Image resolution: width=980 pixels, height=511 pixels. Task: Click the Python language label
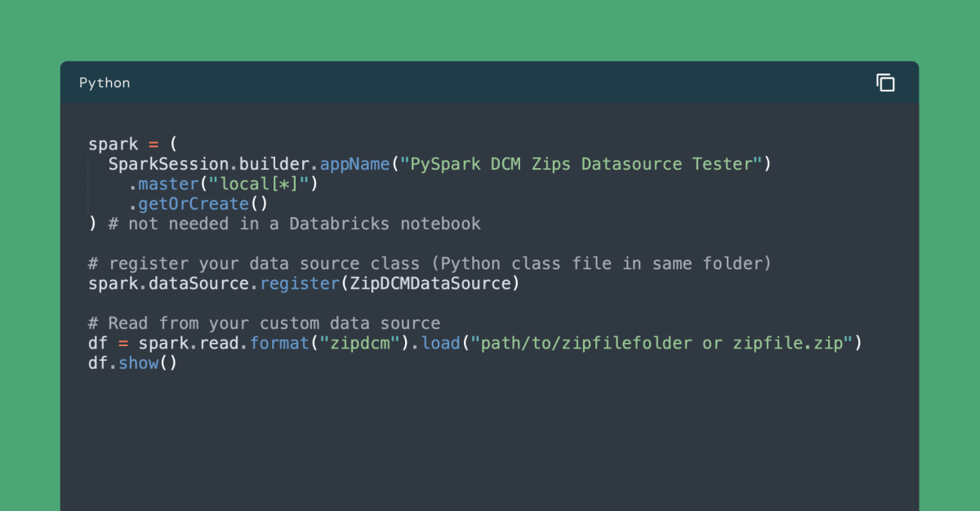click(x=105, y=83)
